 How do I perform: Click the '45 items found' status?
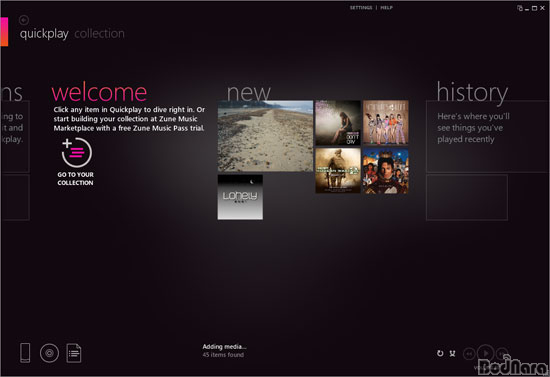coord(223,355)
